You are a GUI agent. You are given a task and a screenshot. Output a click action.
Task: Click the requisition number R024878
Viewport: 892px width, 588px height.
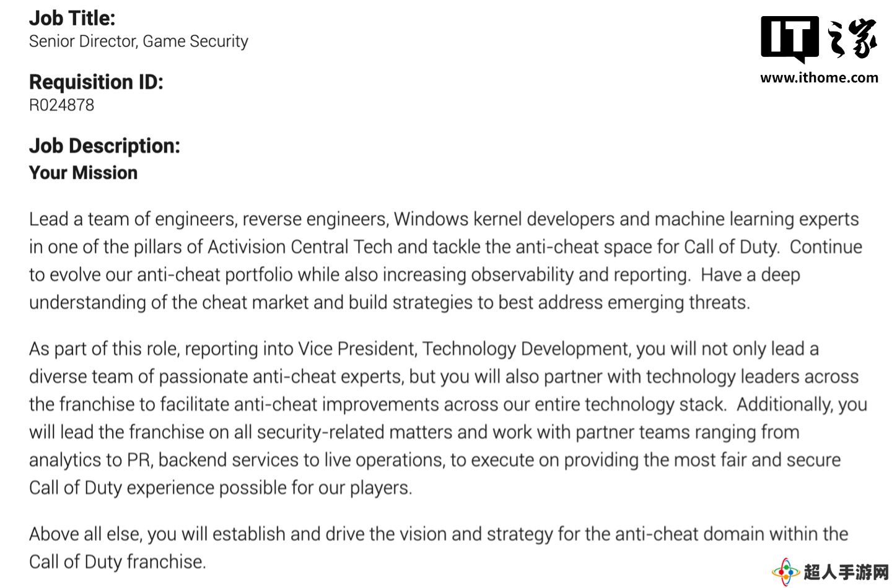(61, 105)
